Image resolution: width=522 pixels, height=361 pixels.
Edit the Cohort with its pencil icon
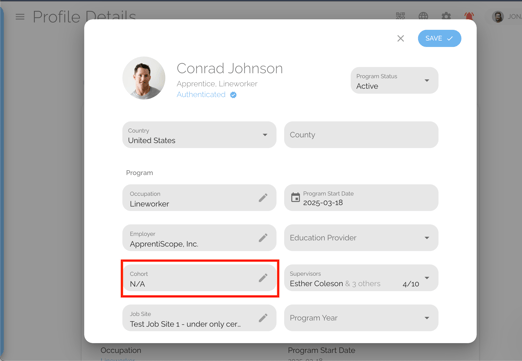pyautogui.click(x=263, y=278)
